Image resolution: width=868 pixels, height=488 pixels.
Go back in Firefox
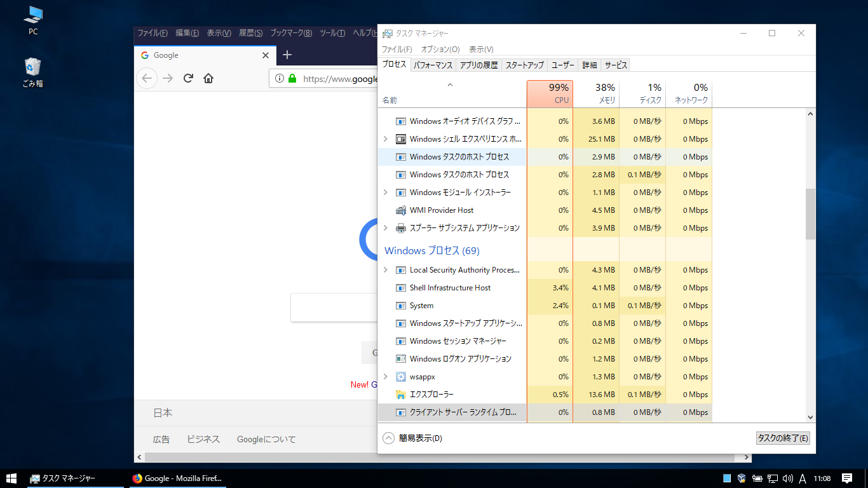click(x=147, y=78)
